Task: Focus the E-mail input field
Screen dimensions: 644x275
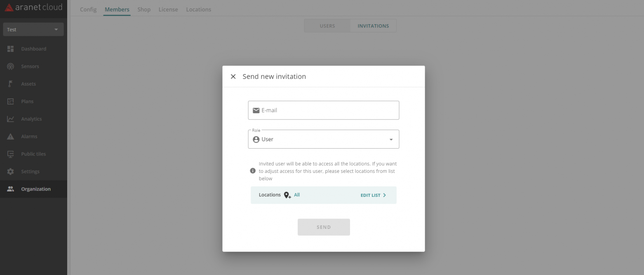Action: coord(324,110)
